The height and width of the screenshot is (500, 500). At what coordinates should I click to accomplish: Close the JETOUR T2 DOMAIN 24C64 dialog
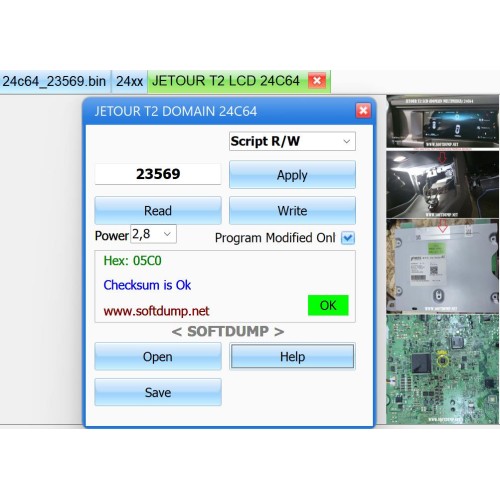coord(363,111)
